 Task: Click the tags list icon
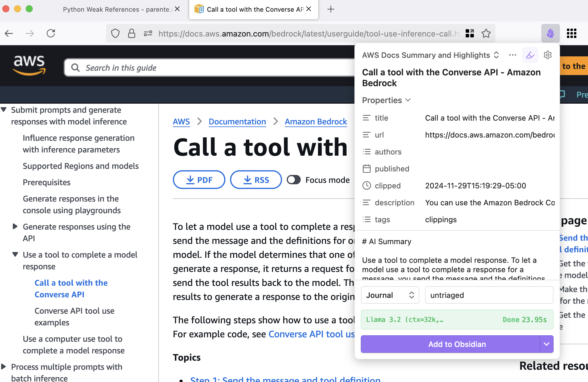pos(367,220)
